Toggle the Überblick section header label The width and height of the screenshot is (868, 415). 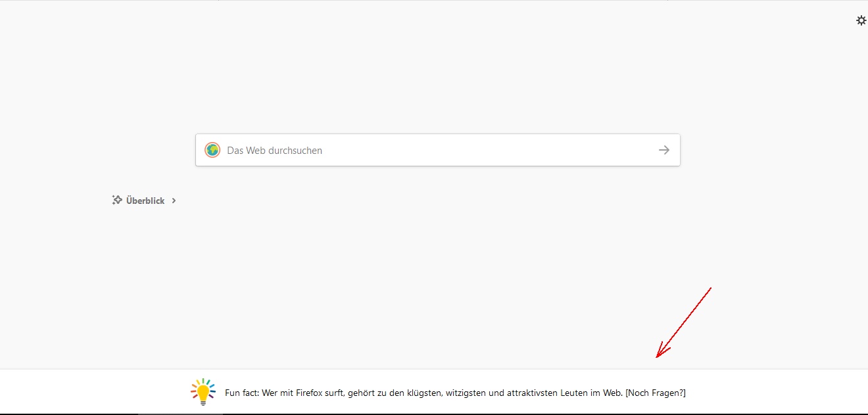click(145, 201)
